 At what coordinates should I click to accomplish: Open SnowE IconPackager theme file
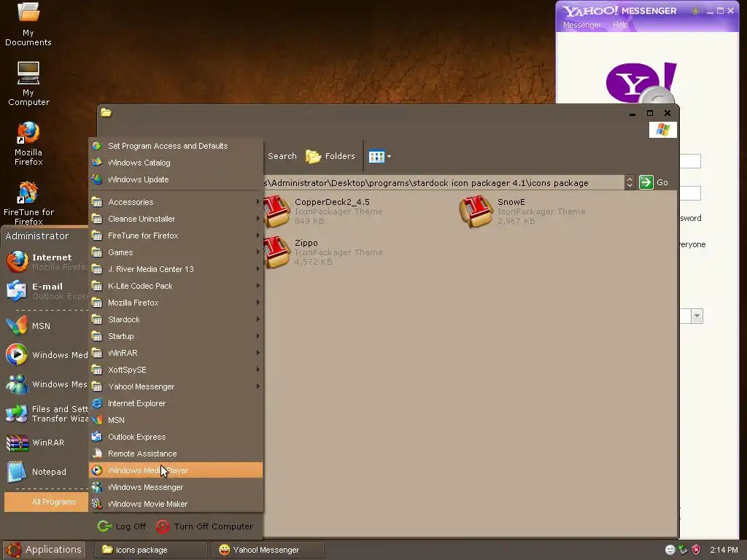(x=522, y=211)
